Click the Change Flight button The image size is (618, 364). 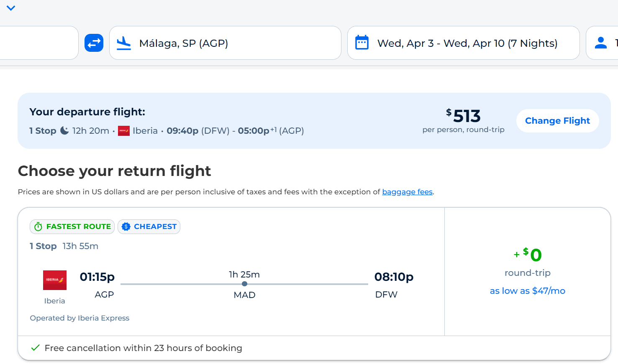coord(557,121)
